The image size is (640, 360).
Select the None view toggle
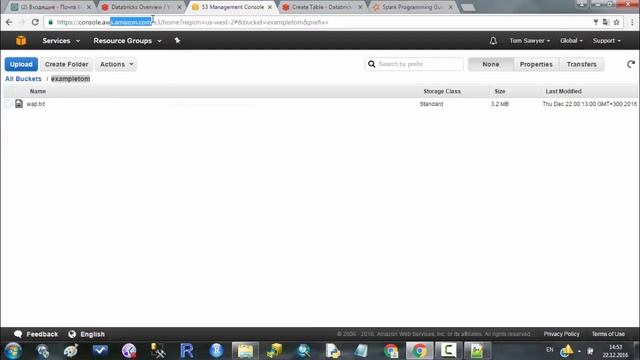(x=491, y=64)
